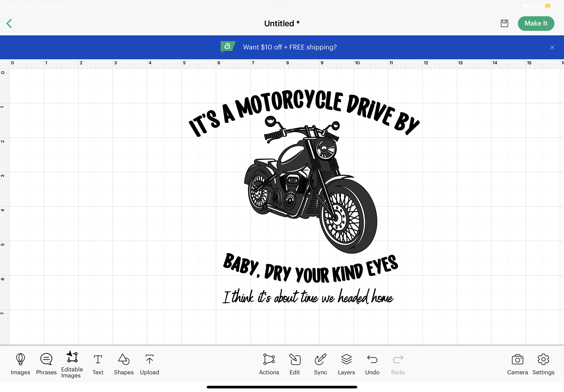
Task: Dismiss the $10 off promotion banner
Action: [552, 47]
